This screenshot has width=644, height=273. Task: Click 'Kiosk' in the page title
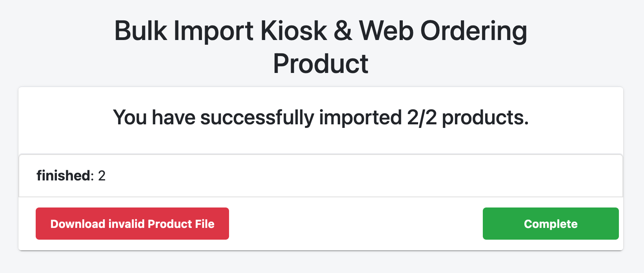click(x=293, y=31)
